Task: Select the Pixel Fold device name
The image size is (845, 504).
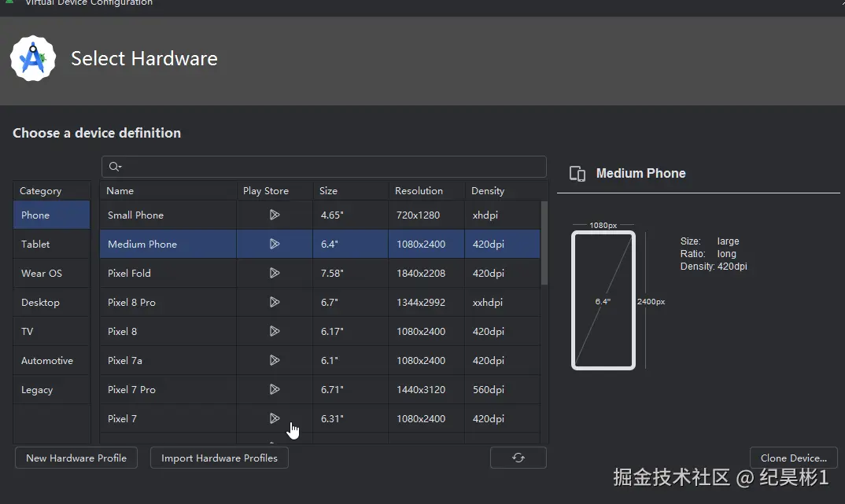Action: 129,273
